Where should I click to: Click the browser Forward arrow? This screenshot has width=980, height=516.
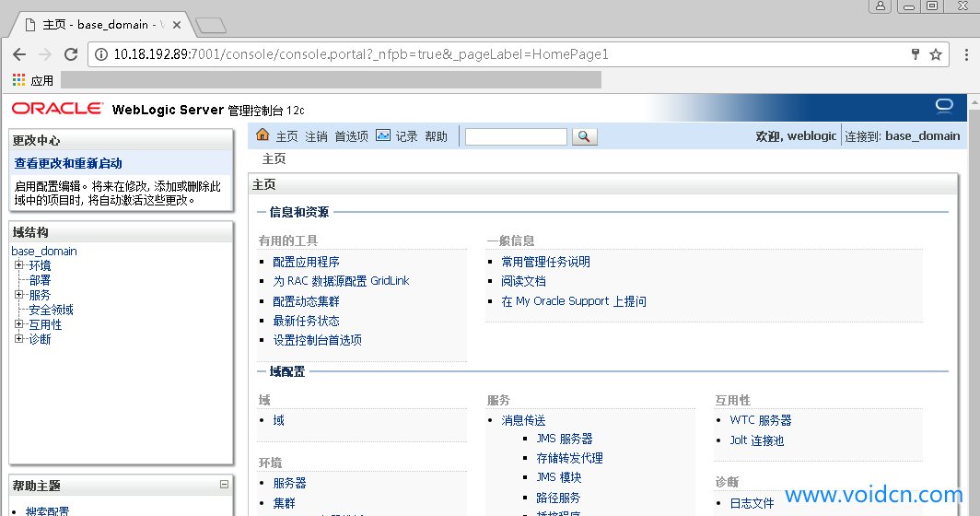pos(45,54)
